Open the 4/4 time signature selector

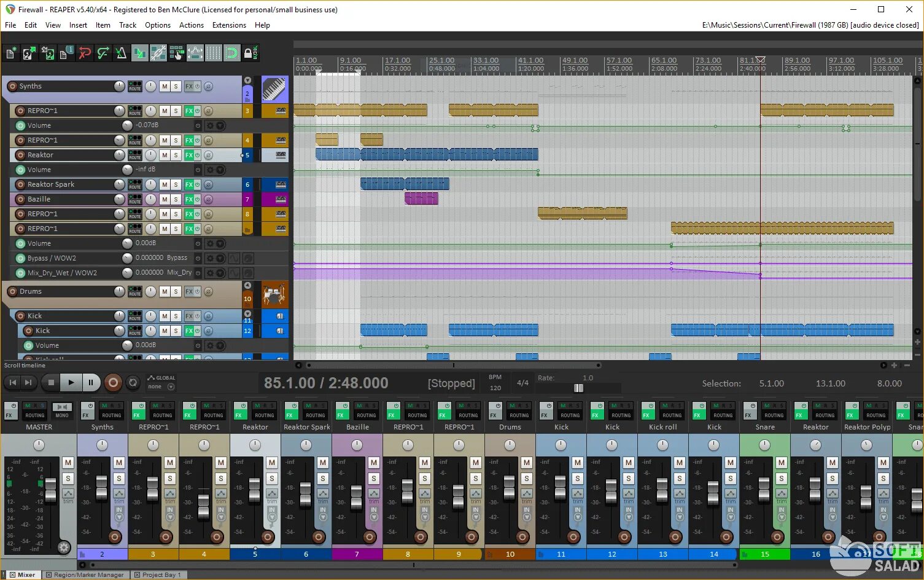click(522, 383)
